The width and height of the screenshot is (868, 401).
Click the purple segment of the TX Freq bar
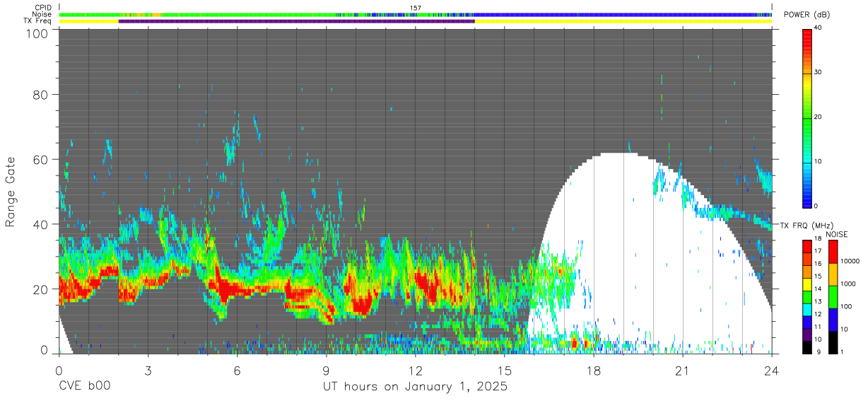[297, 21]
